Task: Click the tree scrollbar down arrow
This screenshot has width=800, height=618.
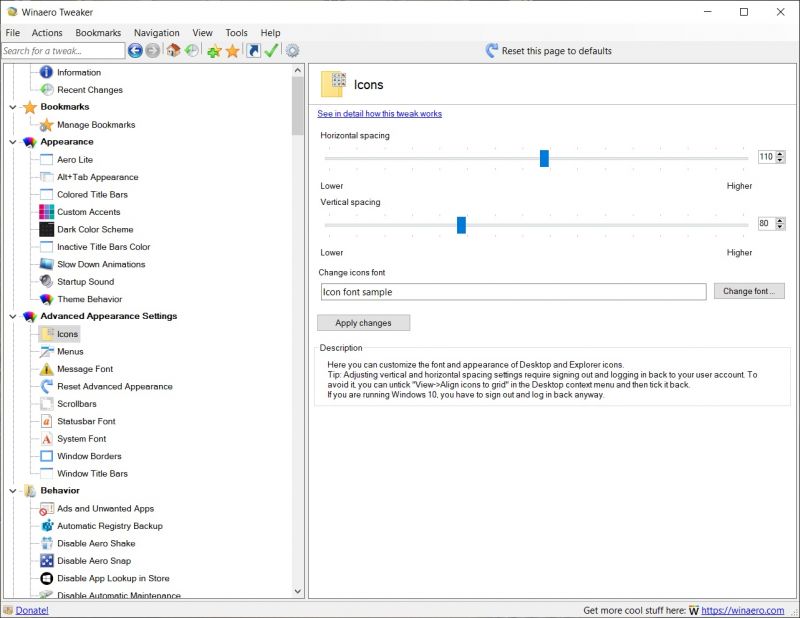Action: coord(298,591)
